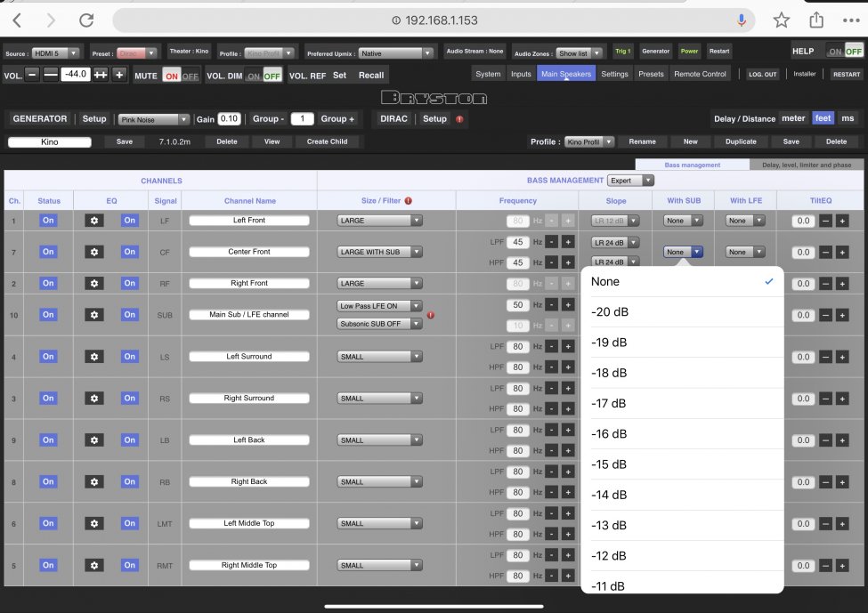The image size is (868, 613).
Task: Open Size/Filter dropdown for Left Front
Action: pyautogui.click(x=379, y=221)
